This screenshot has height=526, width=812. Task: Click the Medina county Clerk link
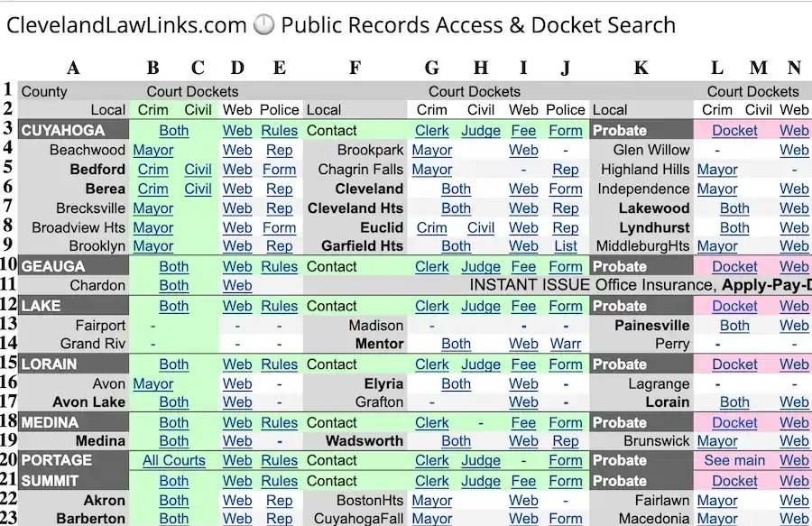[x=431, y=422]
